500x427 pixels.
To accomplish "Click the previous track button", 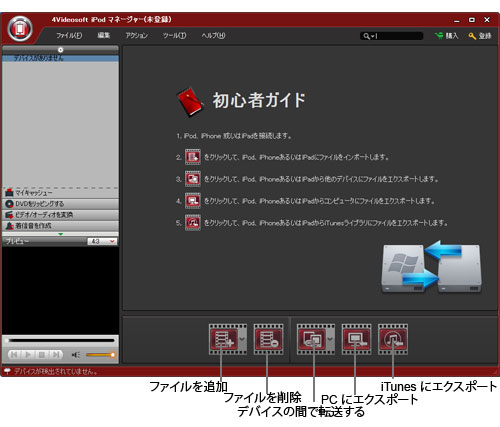I will pos(14,355).
